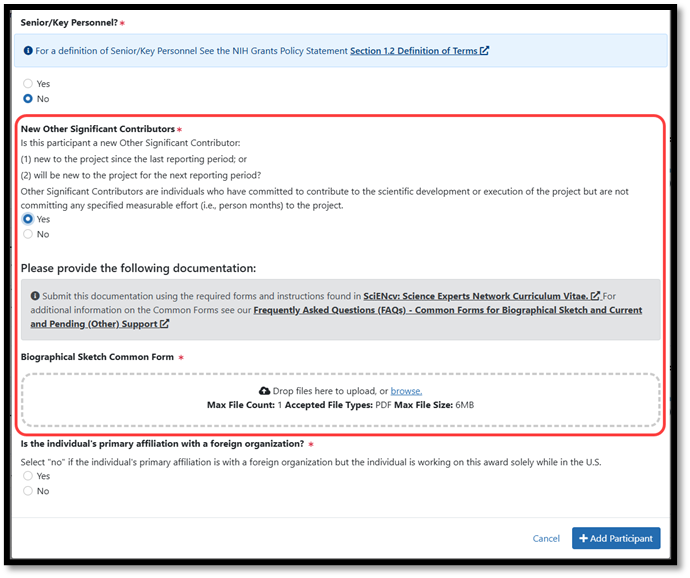690x578 pixels.
Task: Open the Section 1.2 Definition of Terms link
Action: [413, 51]
